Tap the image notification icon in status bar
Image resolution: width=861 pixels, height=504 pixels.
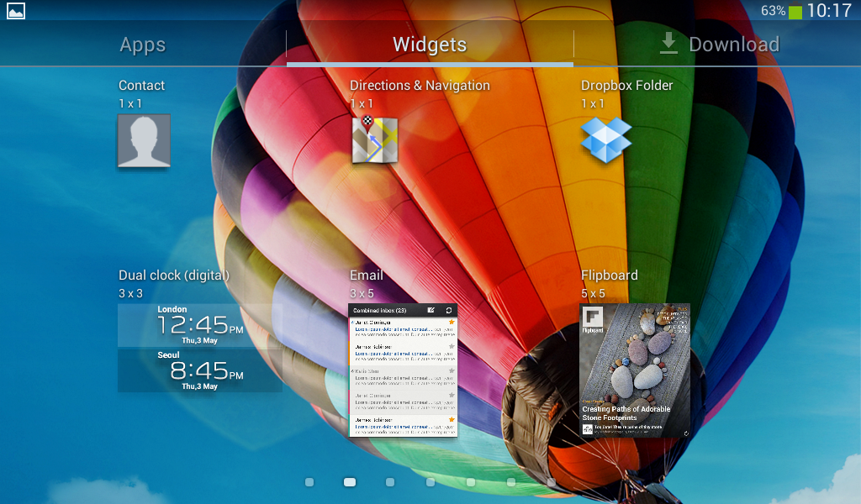(x=15, y=10)
